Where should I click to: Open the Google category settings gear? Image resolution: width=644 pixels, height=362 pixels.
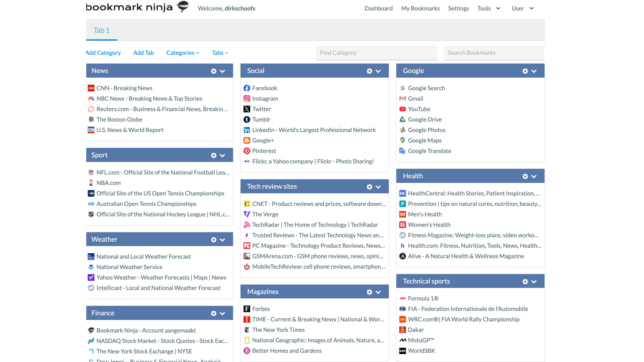click(x=525, y=71)
